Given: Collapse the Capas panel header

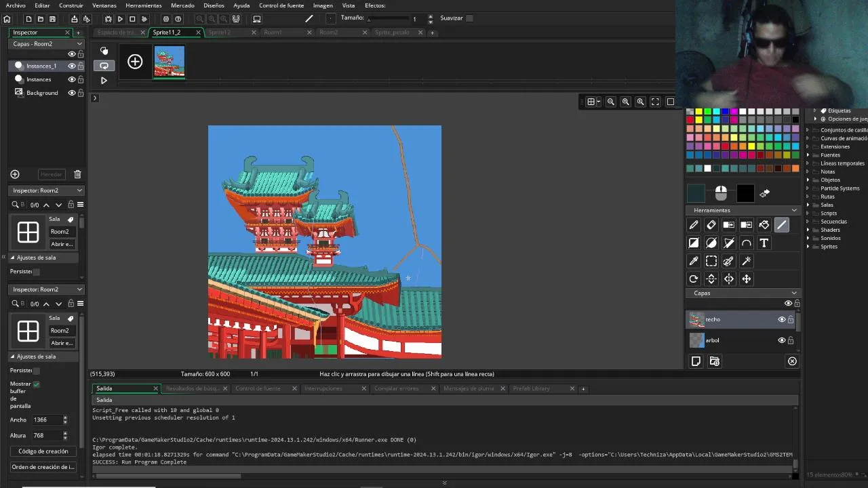Looking at the screenshot, I should 794,293.
